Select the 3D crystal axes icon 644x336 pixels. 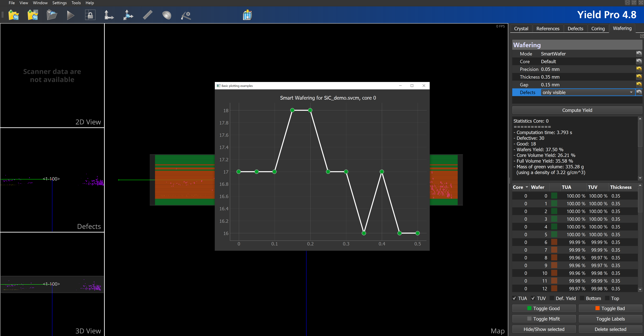click(128, 15)
